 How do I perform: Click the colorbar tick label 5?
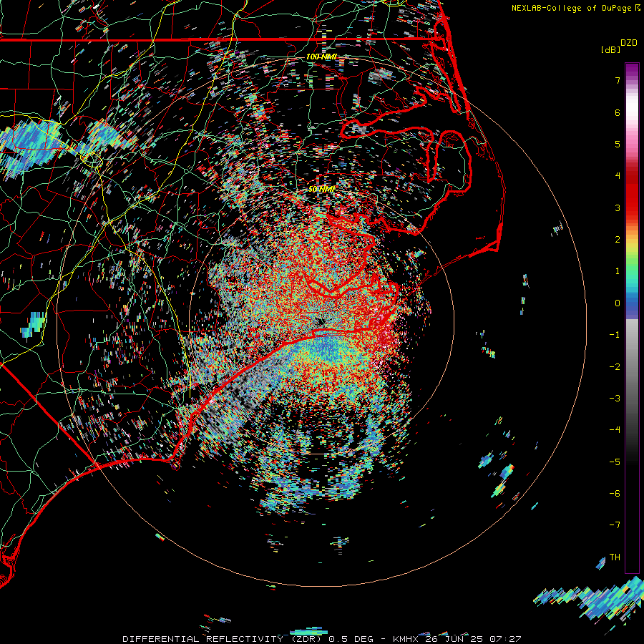coord(618,144)
